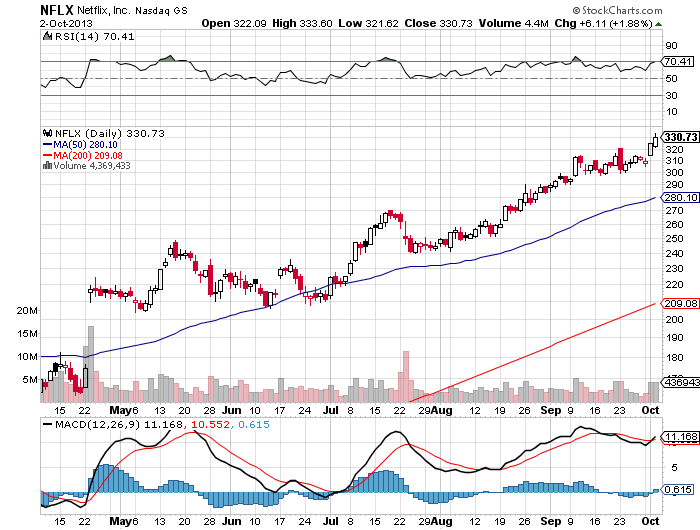Click the red MA(200) legend line marker
This screenshot has width=700, height=530.
coord(46,155)
